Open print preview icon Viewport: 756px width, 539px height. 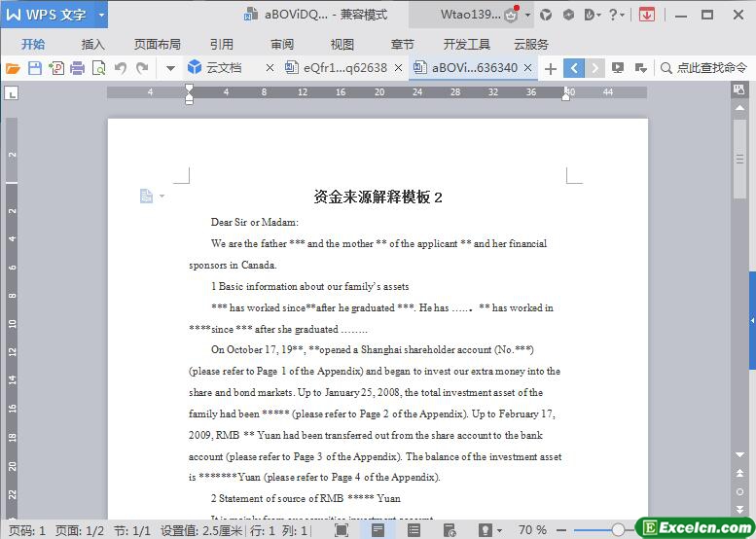click(99, 68)
